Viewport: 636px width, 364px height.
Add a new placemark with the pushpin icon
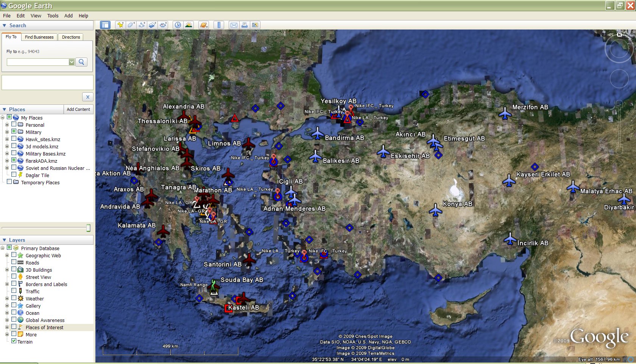tap(120, 25)
